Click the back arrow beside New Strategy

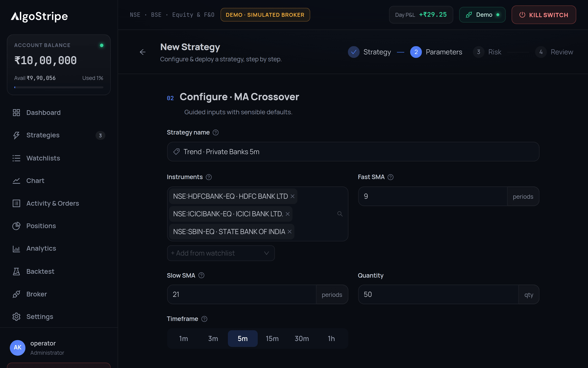(x=143, y=52)
